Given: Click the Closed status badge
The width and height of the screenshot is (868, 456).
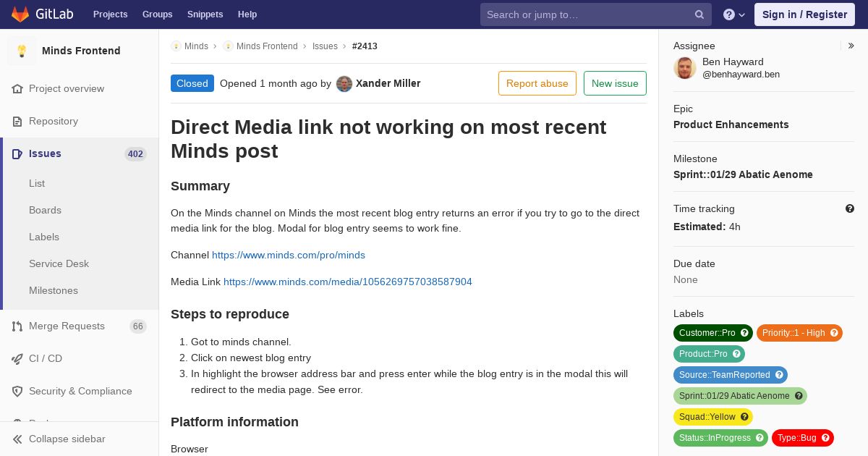Looking at the screenshot, I should 192,83.
